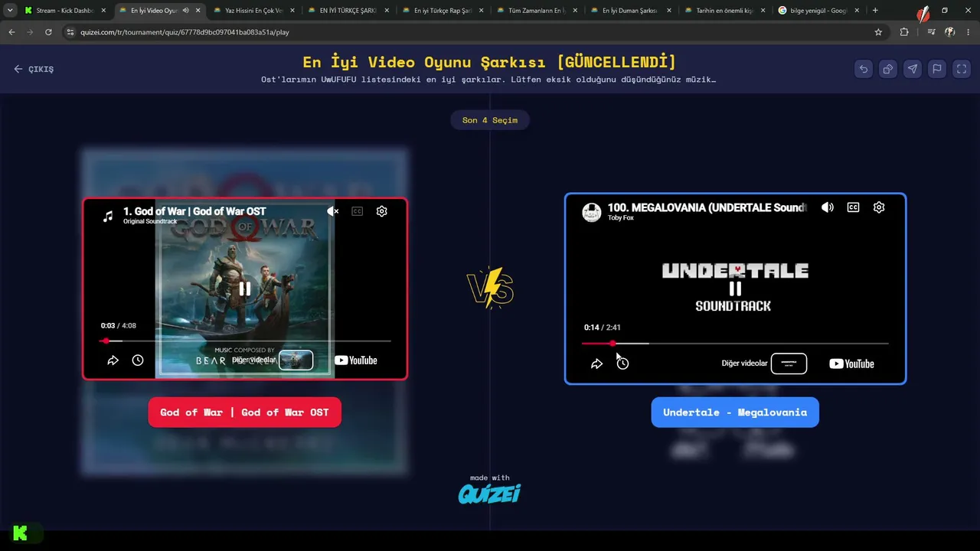Go back with the browser back arrow
Image resolution: width=980 pixels, height=551 pixels.
tap(11, 32)
